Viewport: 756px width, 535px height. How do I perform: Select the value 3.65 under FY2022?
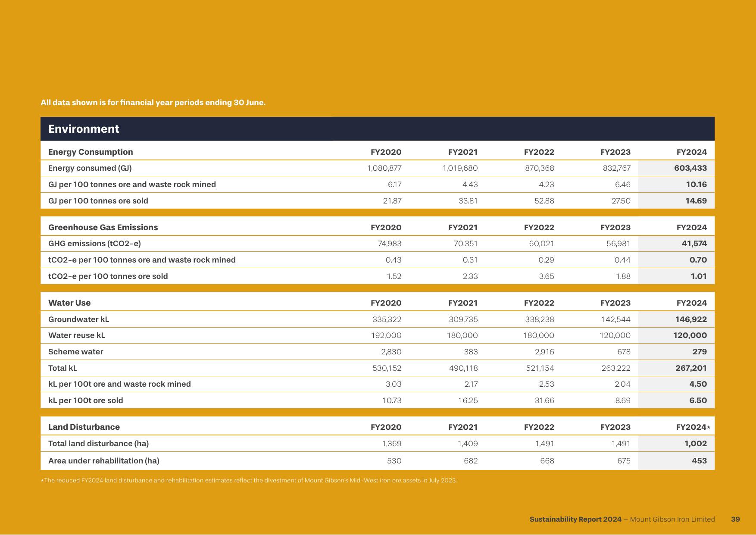point(547,276)
